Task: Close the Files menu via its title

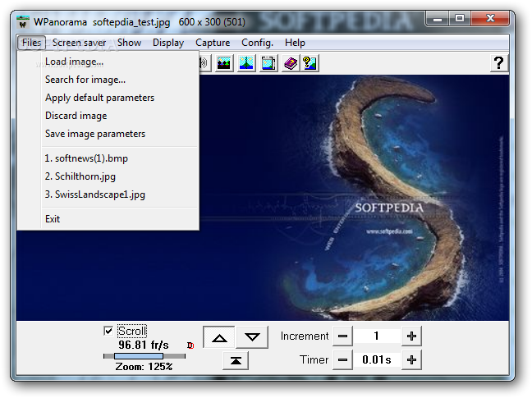Action: (x=31, y=43)
